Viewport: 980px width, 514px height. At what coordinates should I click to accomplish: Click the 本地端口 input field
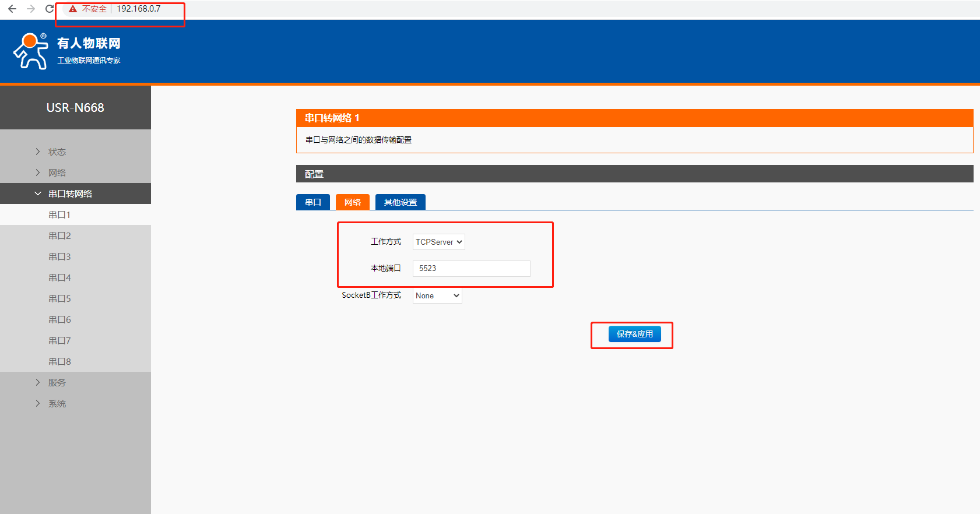tap(471, 268)
